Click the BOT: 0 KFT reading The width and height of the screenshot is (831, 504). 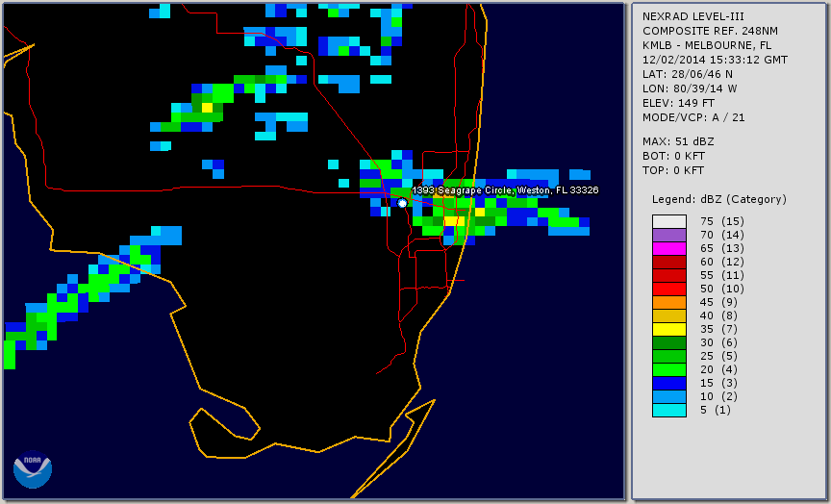[x=673, y=156]
